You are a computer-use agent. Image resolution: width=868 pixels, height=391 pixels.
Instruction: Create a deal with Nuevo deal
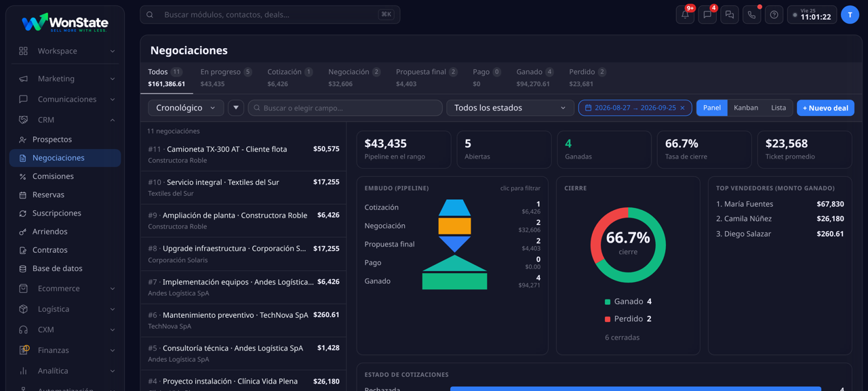(x=825, y=108)
